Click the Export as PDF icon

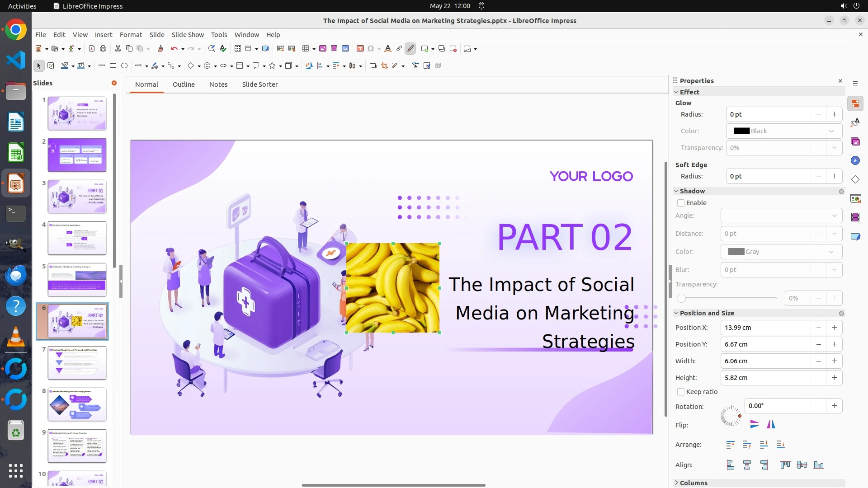[x=92, y=49]
